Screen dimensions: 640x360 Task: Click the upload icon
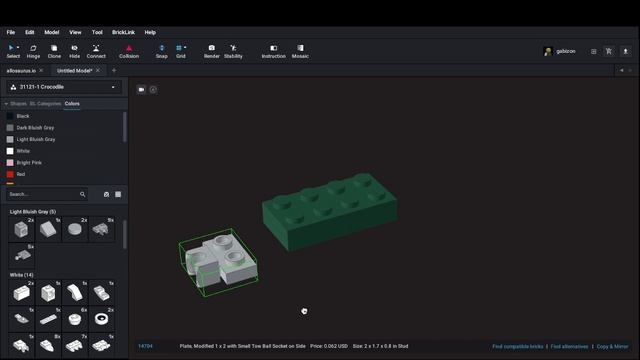pyautogui.click(x=625, y=51)
